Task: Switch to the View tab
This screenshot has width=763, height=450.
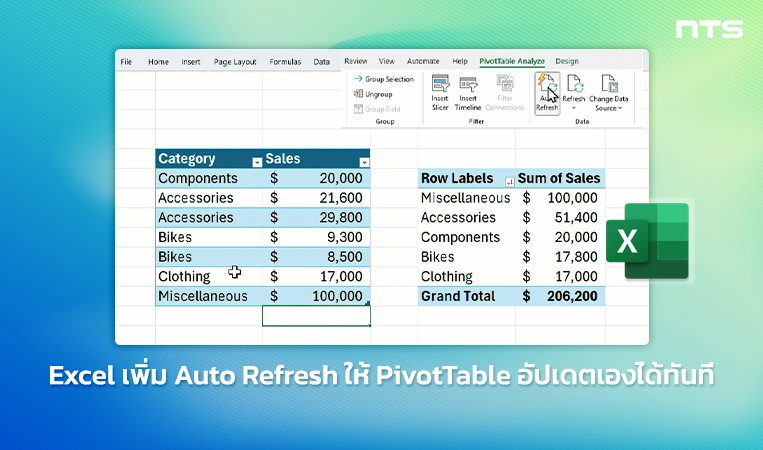Action: (386, 61)
